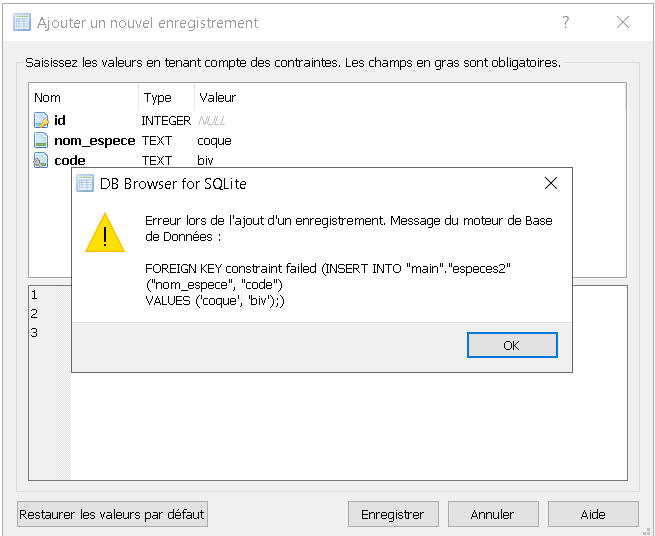Click the DB Browser for SQLite title icon

pyautogui.click(x=85, y=183)
